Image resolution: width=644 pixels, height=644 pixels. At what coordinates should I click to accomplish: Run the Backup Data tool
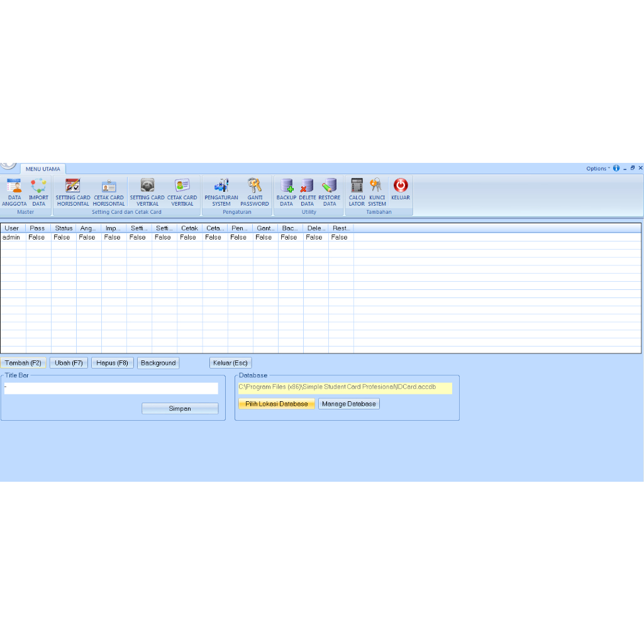(286, 192)
